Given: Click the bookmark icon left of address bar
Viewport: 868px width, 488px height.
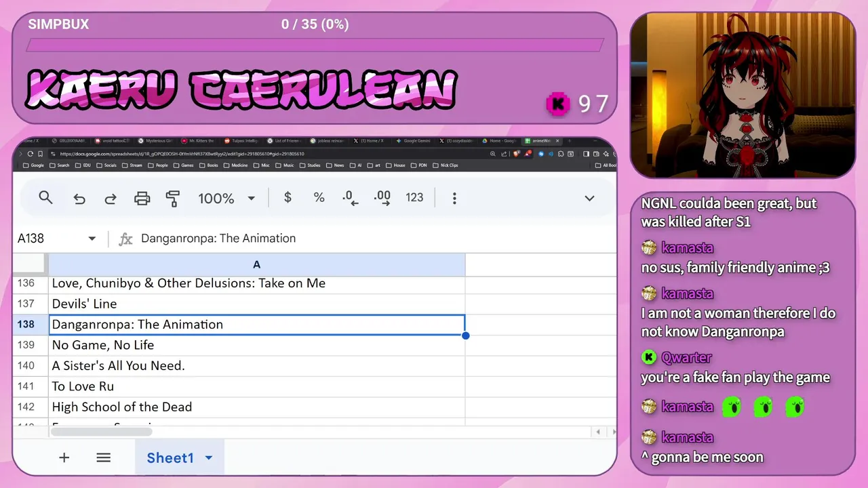Looking at the screenshot, I should click(x=41, y=154).
